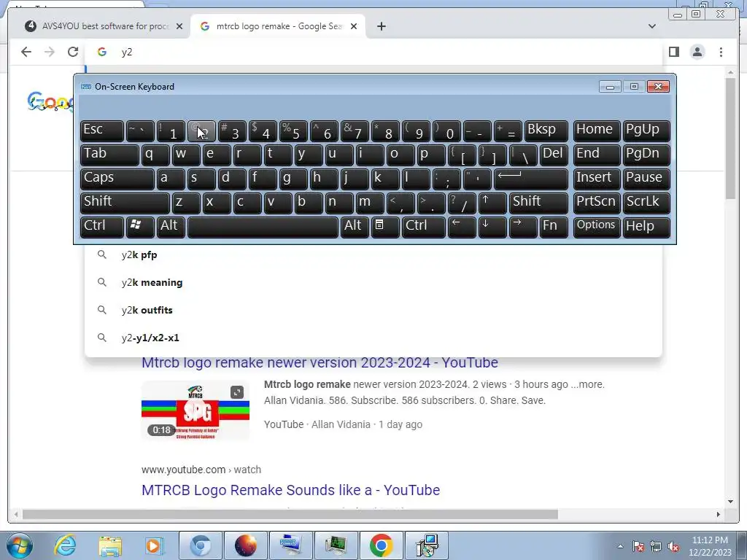The image size is (747, 560).
Task: Open the Chrome side panel icon
Action: pyautogui.click(x=673, y=52)
